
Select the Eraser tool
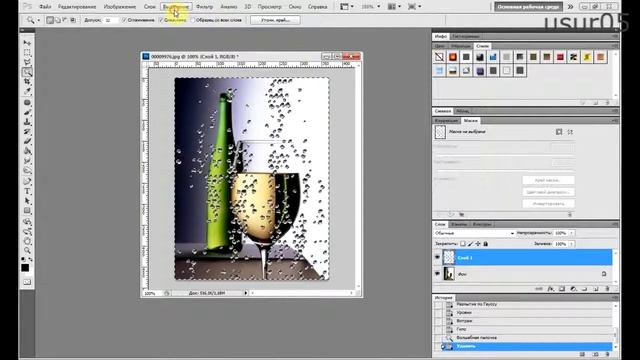(x=27, y=142)
